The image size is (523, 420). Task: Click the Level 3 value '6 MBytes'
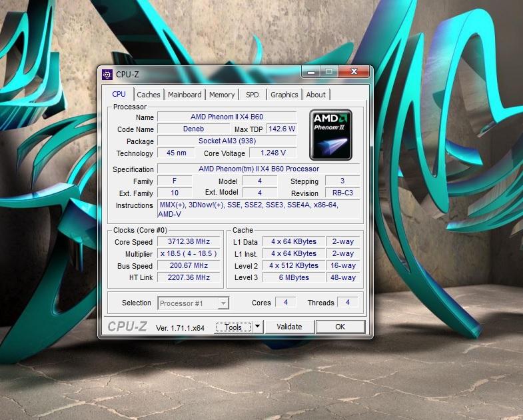(x=294, y=277)
